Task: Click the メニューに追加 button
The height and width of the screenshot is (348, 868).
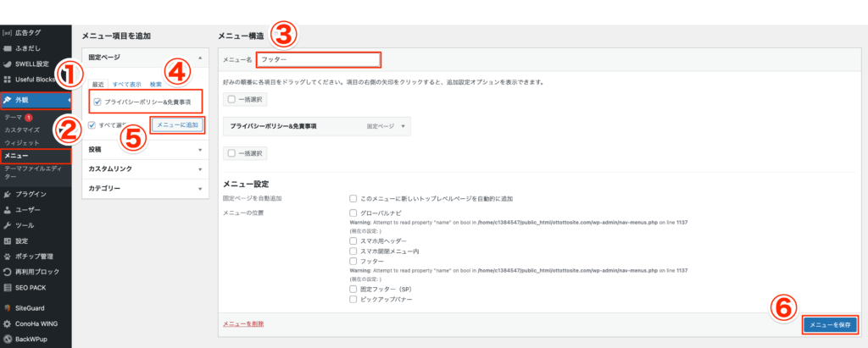Action: (177, 125)
